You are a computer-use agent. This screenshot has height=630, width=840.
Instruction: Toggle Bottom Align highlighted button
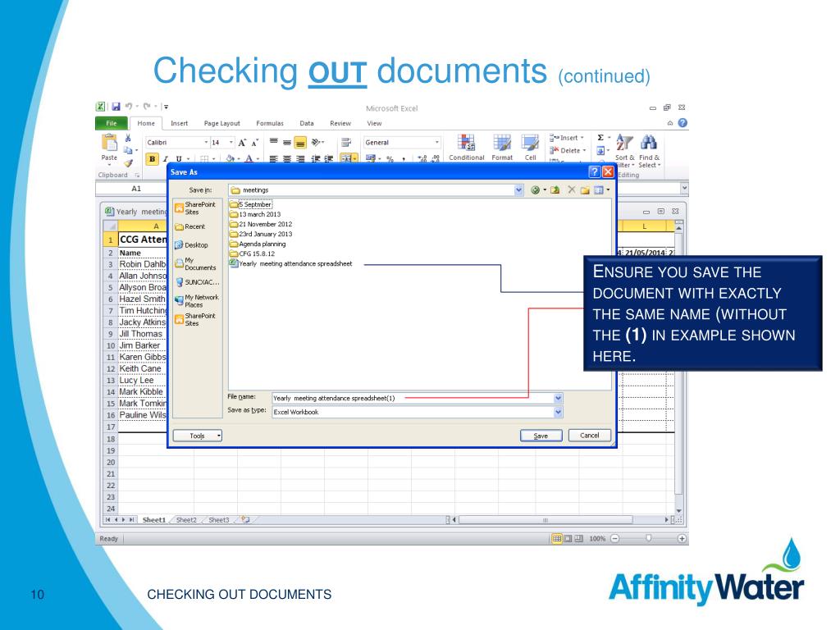pos(300,143)
